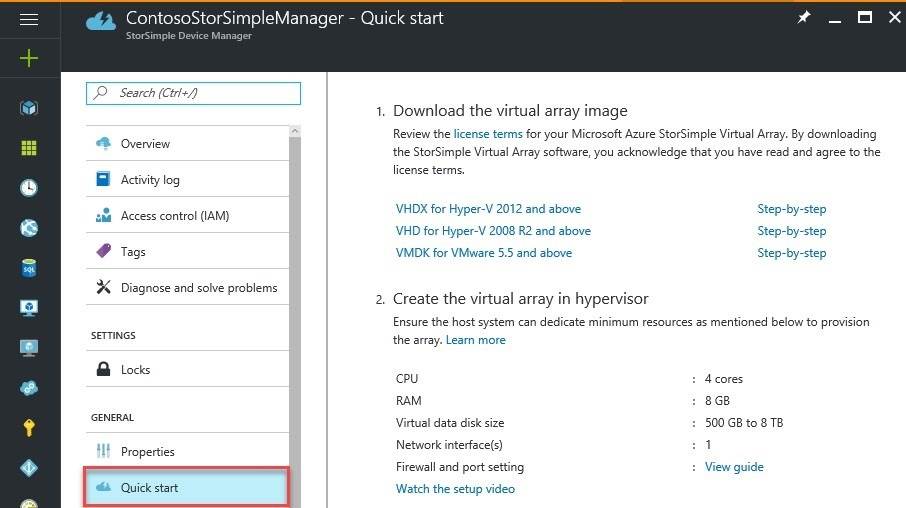This screenshot has height=508, width=906.
Task: Open the green All resources grid icon
Action: coord(29,148)
